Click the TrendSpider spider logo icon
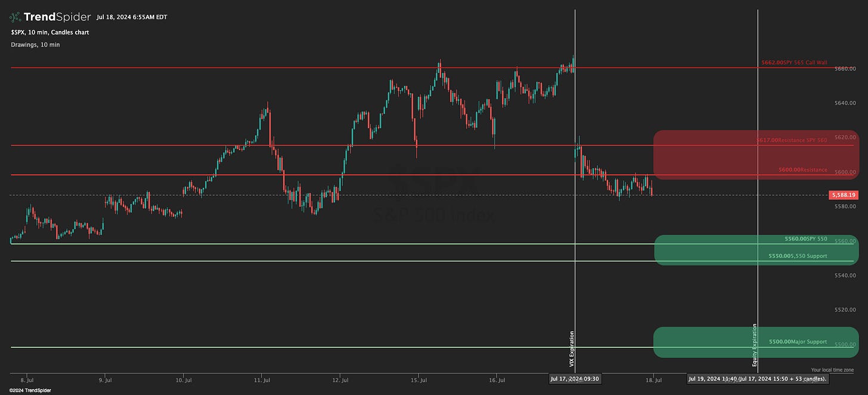Image resolution: width=868 pixels, height=395 pixels. pos(15,17)
